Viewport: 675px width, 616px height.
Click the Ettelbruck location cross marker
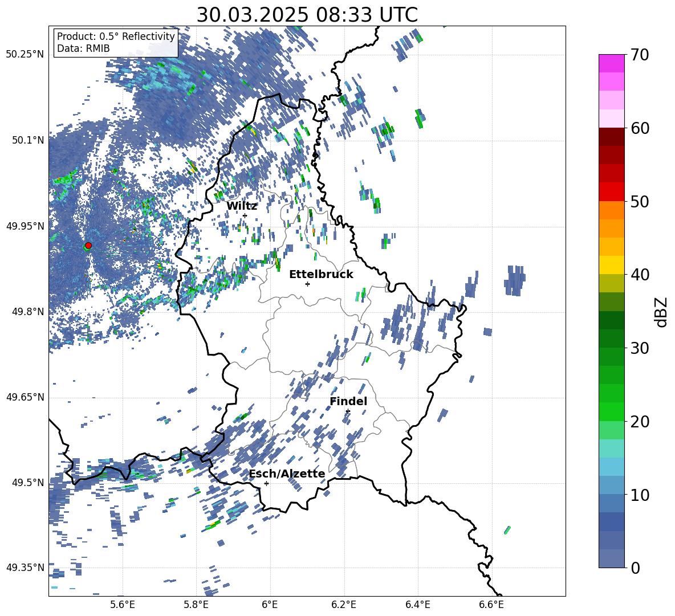[307, 284]
